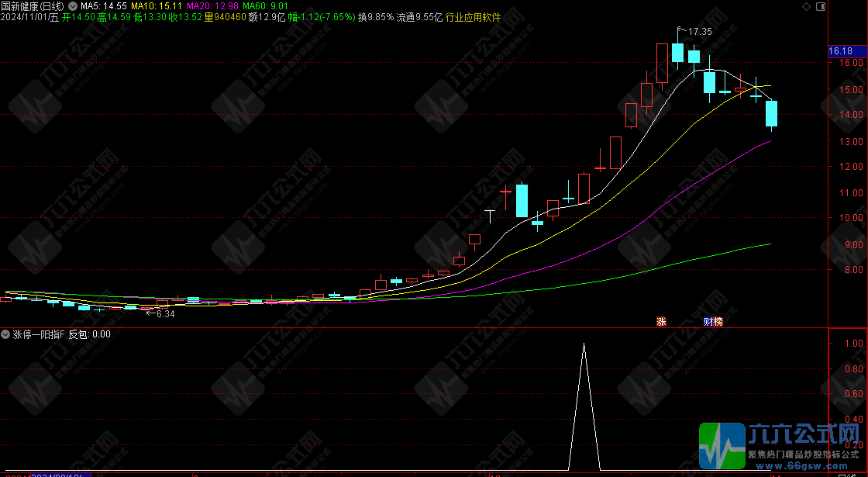Click the 涨 marker icon on chart

pos(661,321)
